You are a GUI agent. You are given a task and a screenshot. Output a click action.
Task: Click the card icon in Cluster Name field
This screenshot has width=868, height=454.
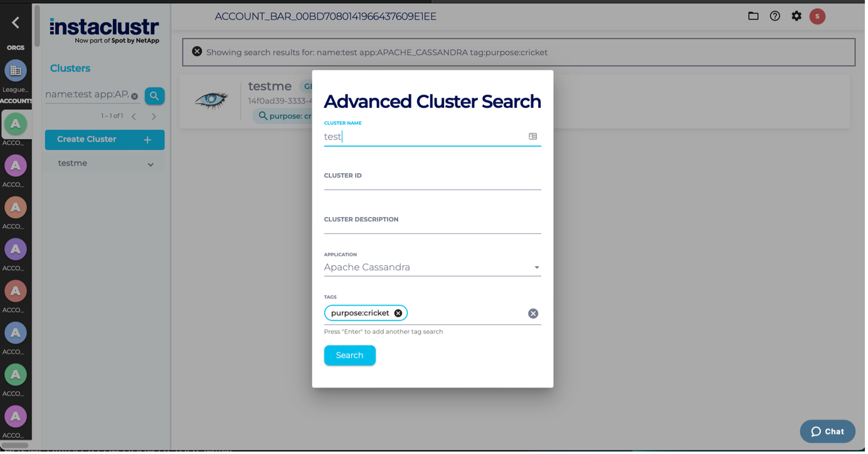535,137
